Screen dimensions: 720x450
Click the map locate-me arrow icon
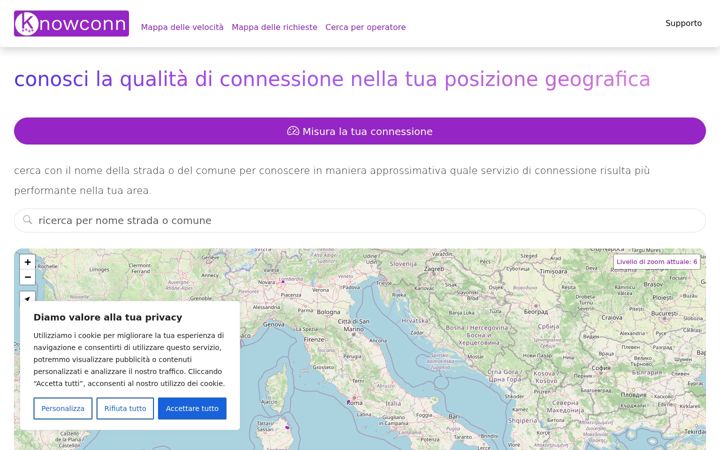click(x=28, y=298)
